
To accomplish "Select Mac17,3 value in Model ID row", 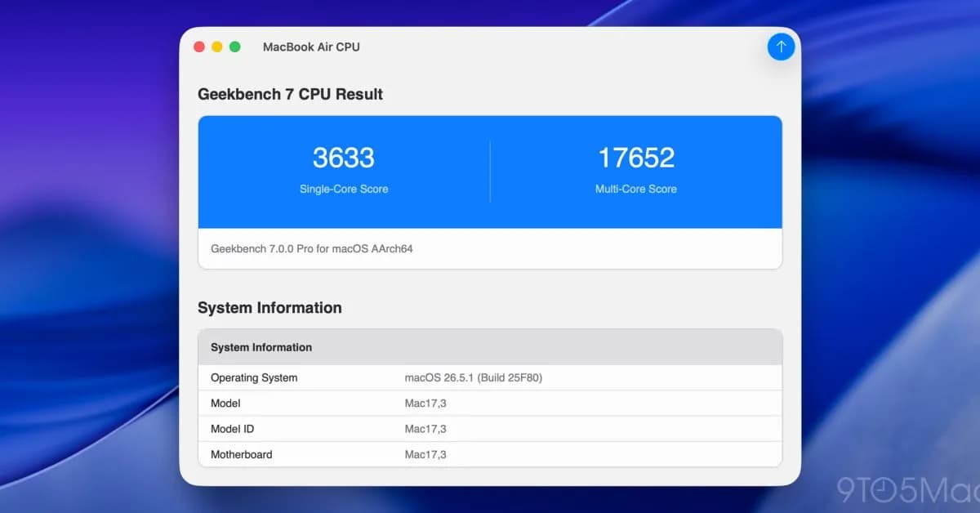I will (x=425, y=429).
